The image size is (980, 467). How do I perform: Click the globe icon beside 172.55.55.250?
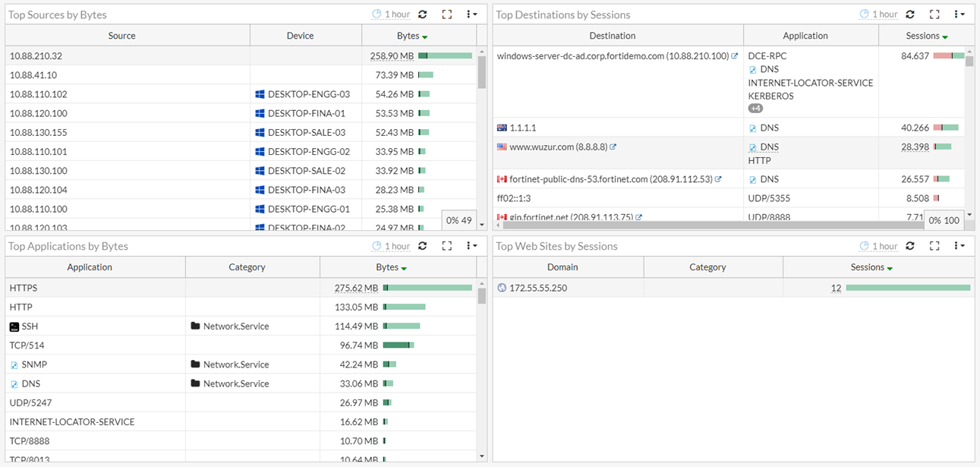tap(502, 289)
